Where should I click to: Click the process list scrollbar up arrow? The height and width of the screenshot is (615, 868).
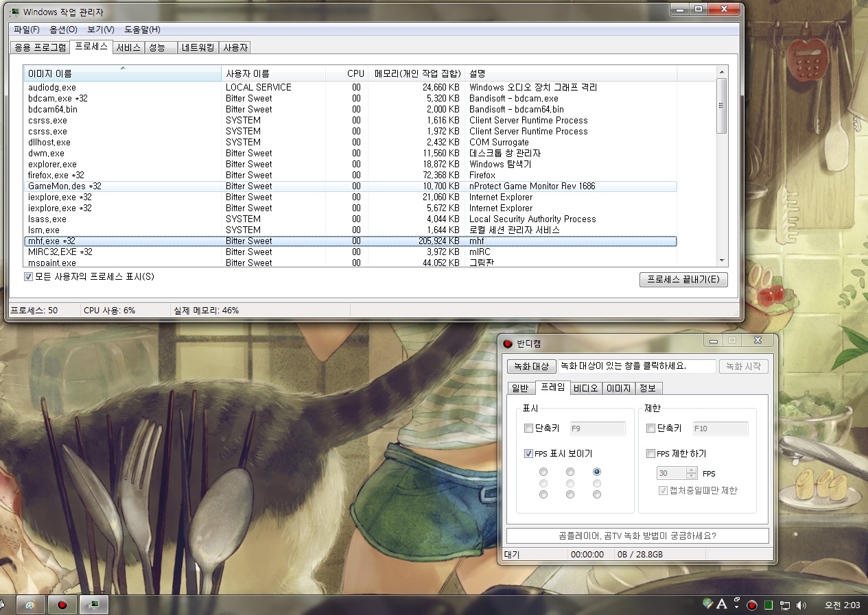[x=721, y=72]
